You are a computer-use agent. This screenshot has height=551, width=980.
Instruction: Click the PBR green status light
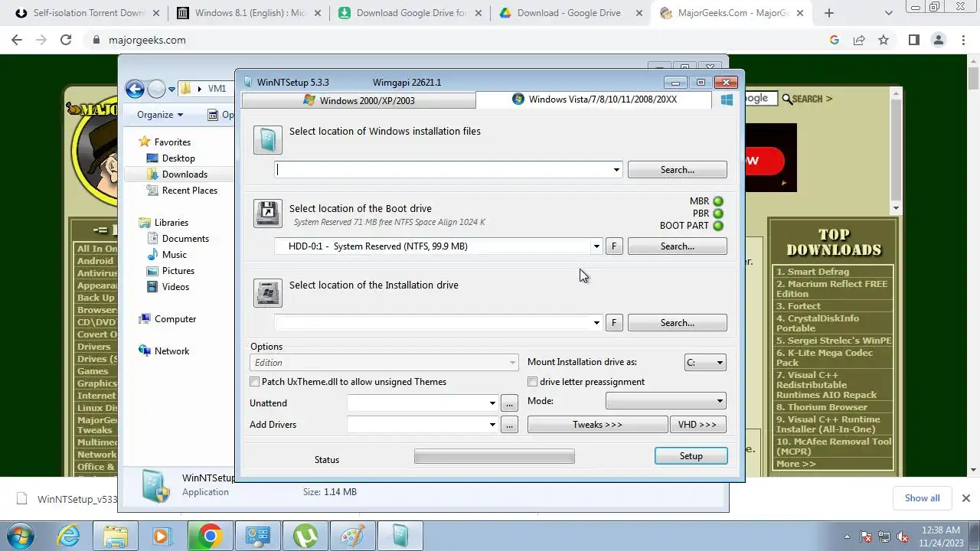click(718, 214)
